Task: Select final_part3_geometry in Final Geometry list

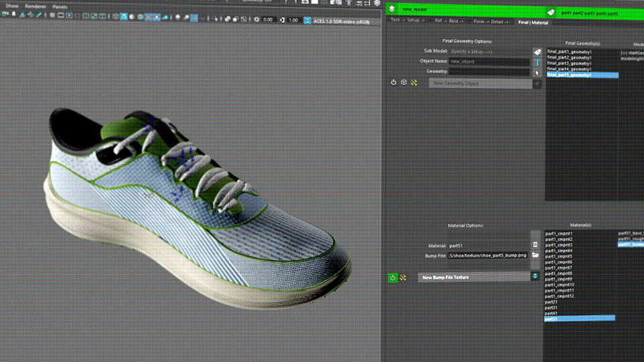Action: point(569,63)
